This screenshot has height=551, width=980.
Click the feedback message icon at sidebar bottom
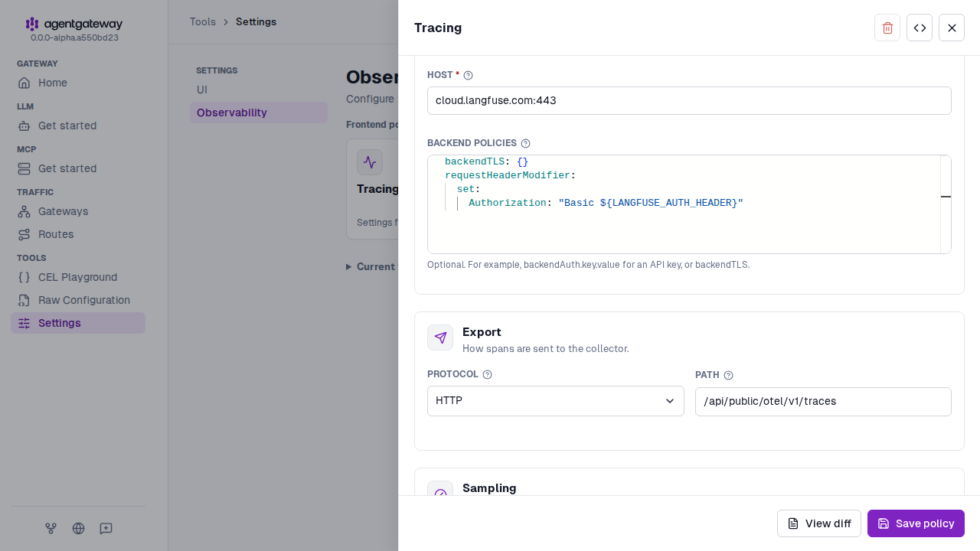pos(106,528)
